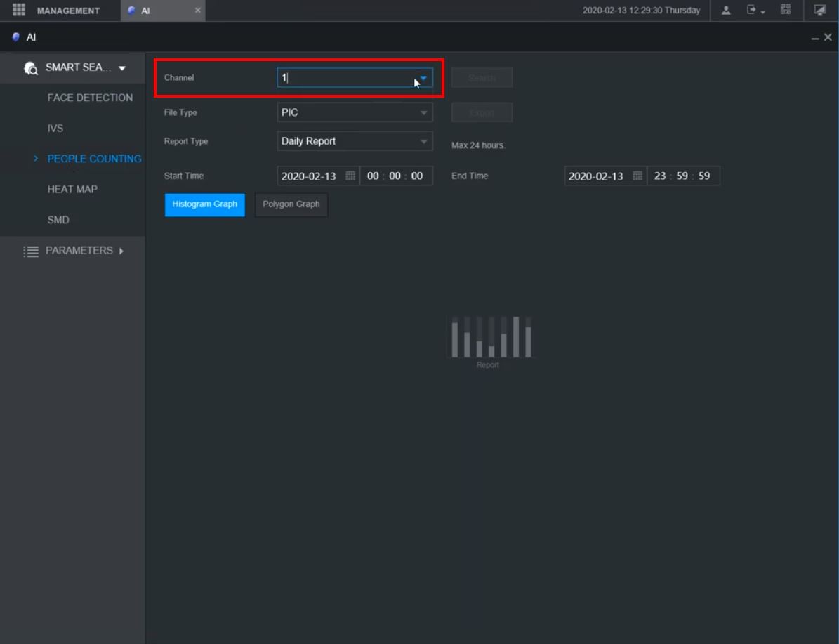This screenshot has width=839, height=644.
Task: Open the Start Time calendar picker
Action: pos(350,176)
